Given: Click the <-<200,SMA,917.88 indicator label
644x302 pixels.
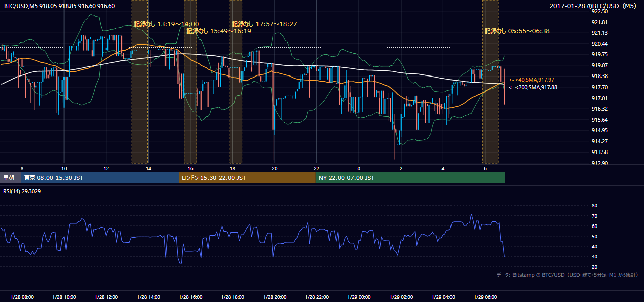Looking at the screenshot, I should (533, 87).
